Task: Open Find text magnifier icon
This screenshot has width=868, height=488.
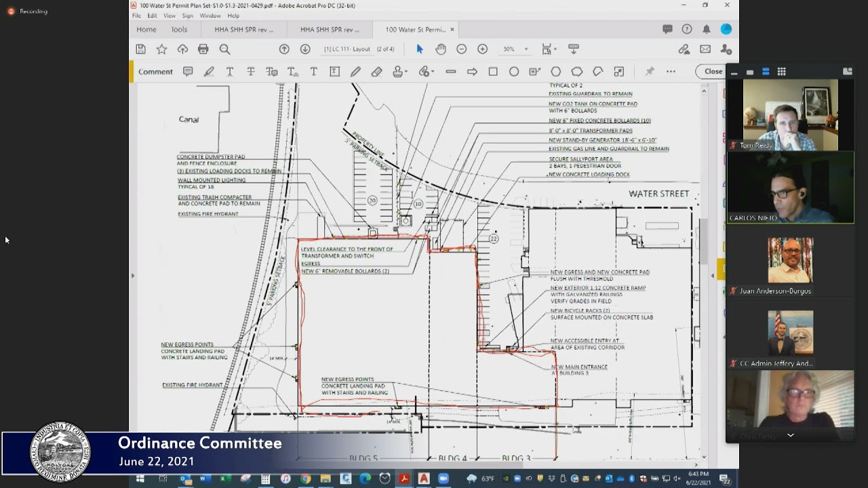Action: point(224,49)
